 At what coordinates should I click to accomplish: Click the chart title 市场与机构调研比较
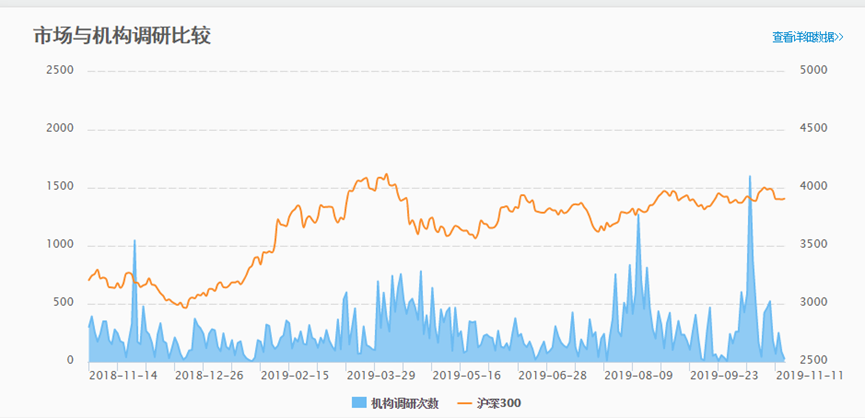point(122,36)
